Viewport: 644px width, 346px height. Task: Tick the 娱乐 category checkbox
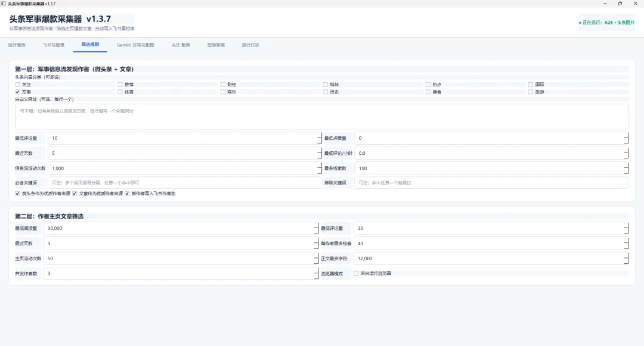pos(222,92)
